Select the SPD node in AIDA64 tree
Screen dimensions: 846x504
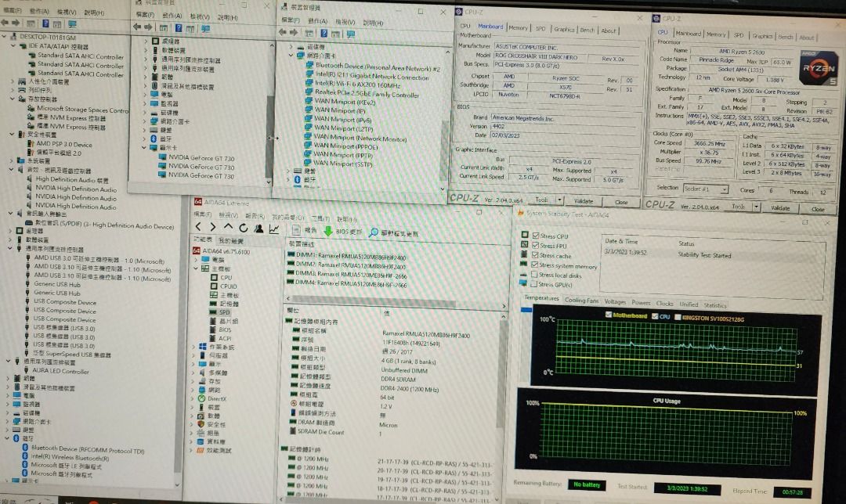click(225, 312)
